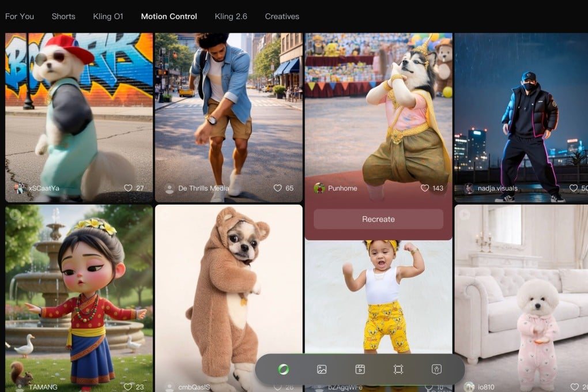Open the Kling 2.6 tab
This screenshot has height=392, width=588.
pos(231,16)
